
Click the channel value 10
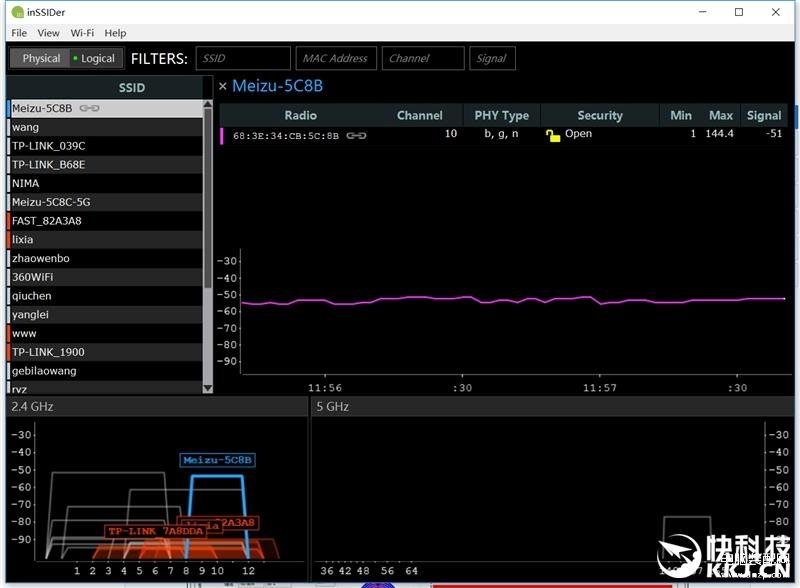[x=451, y=134]
